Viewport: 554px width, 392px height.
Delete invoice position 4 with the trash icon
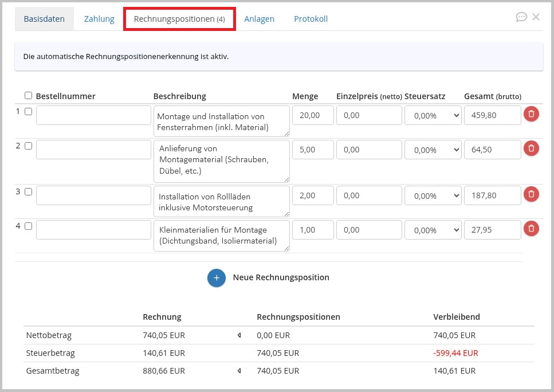tap(531, 229)
